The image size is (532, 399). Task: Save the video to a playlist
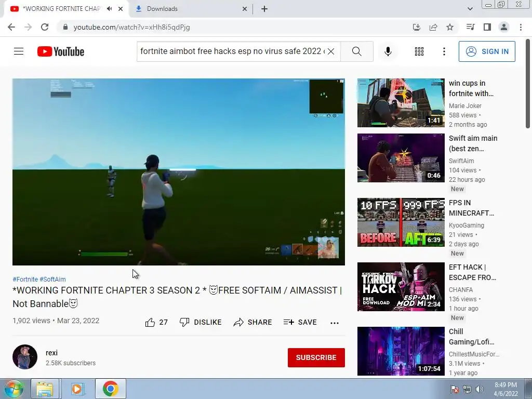[300, 322]
